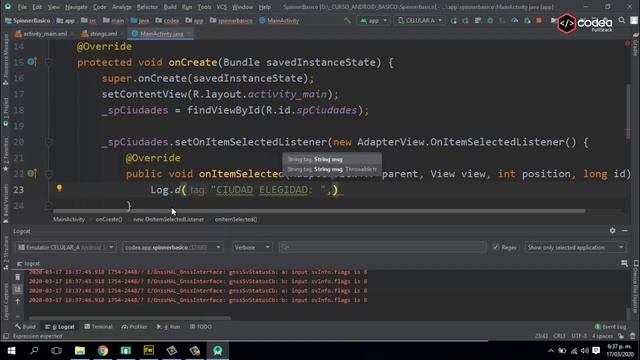Screen dimensions: 640x360
Task: Open the Profiler tool window tab
Action: 134,327
